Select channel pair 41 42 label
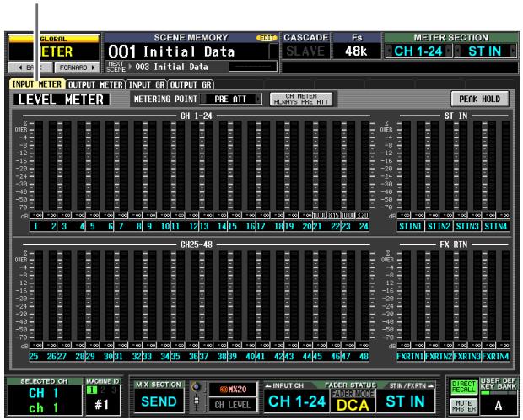The height and width of the screenshot is (420, 523). 271,356
